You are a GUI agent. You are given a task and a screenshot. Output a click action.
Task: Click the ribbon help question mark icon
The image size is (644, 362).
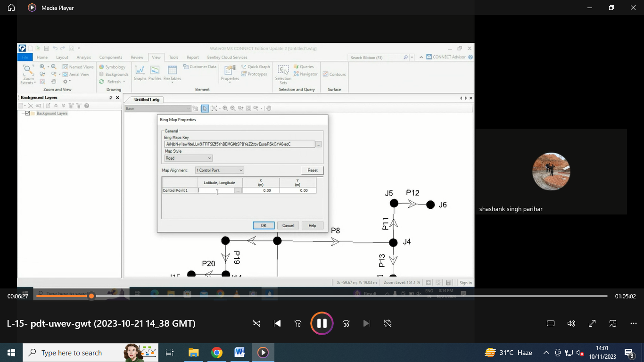(x=471, y=57)
